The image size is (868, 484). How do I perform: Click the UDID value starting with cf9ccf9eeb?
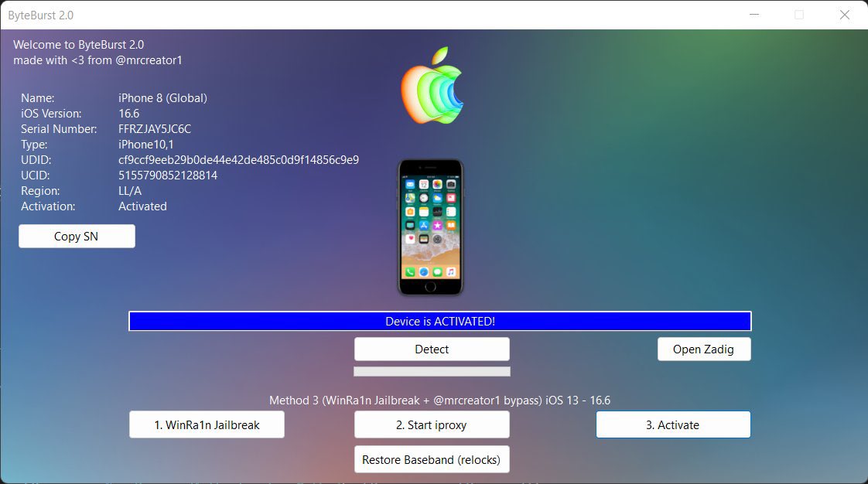coord(238,160)
